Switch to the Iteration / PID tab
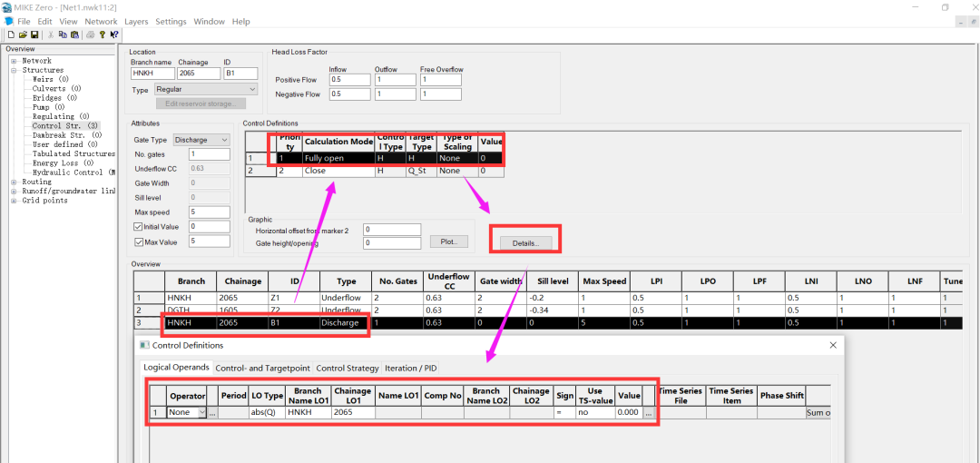The height and width of the screenshot is (463, 980). (x=411, y=368)
